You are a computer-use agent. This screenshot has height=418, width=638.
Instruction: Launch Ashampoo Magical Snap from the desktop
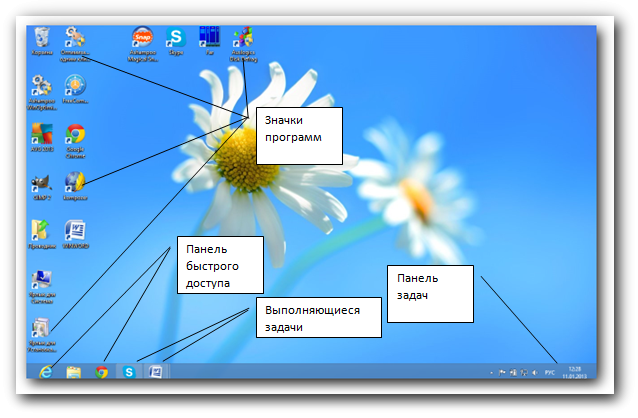142,44
